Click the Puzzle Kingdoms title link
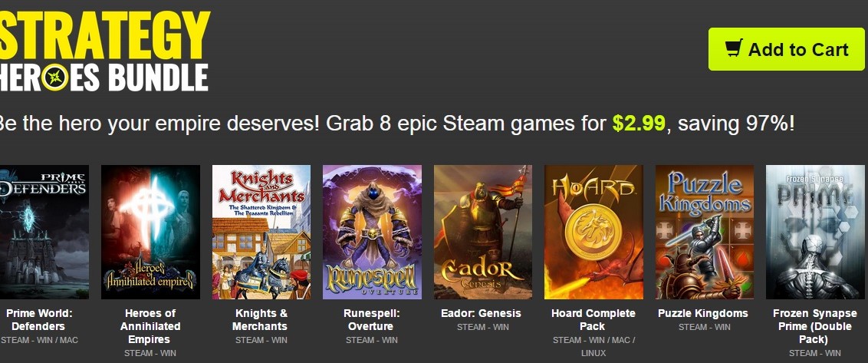 (703, 313)
